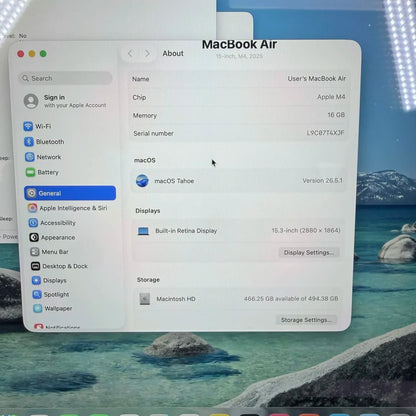Select the Network globe icon

(29, 157)
